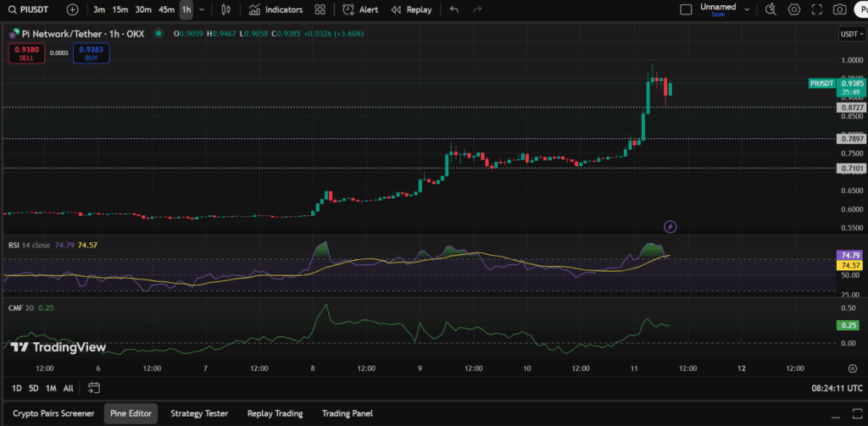This screenshot has height=426, width=868.
Task: Start bar Replay mode
Action: [x=411, y=9]
